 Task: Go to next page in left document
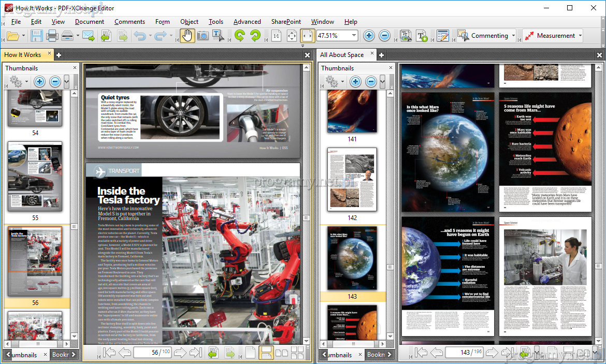click(180, 353)
